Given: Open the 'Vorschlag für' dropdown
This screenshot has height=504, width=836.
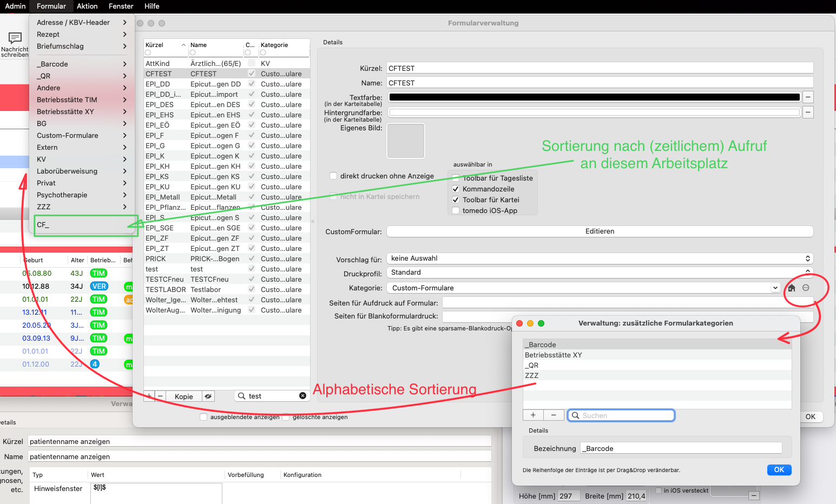Looking at the screenshot, I should tap(600, 258).
